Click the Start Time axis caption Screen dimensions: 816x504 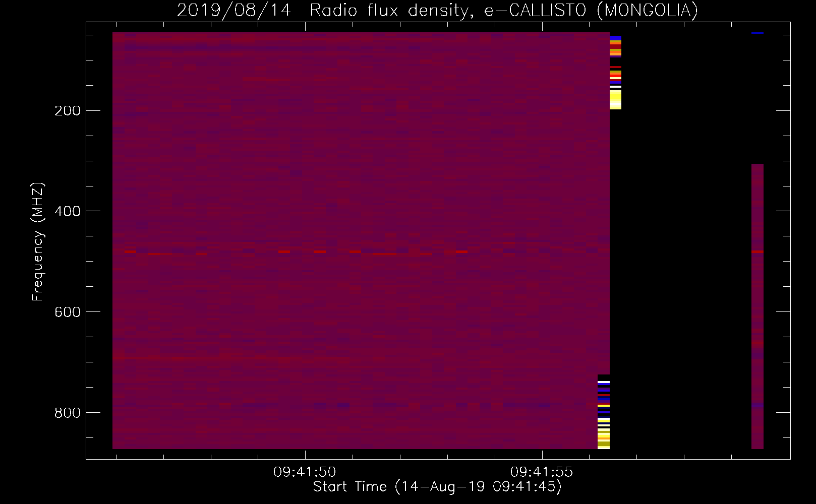click(x=437, y=486)
